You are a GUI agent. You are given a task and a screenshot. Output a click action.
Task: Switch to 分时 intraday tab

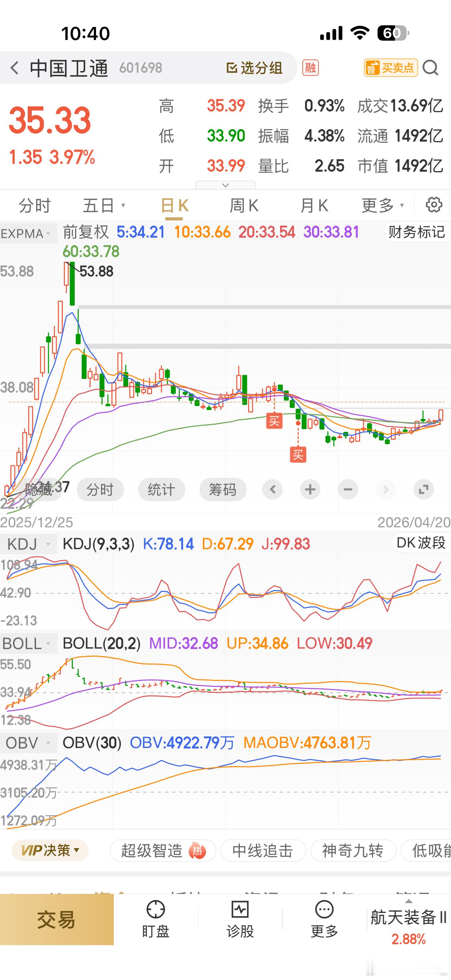click(35, 206)
